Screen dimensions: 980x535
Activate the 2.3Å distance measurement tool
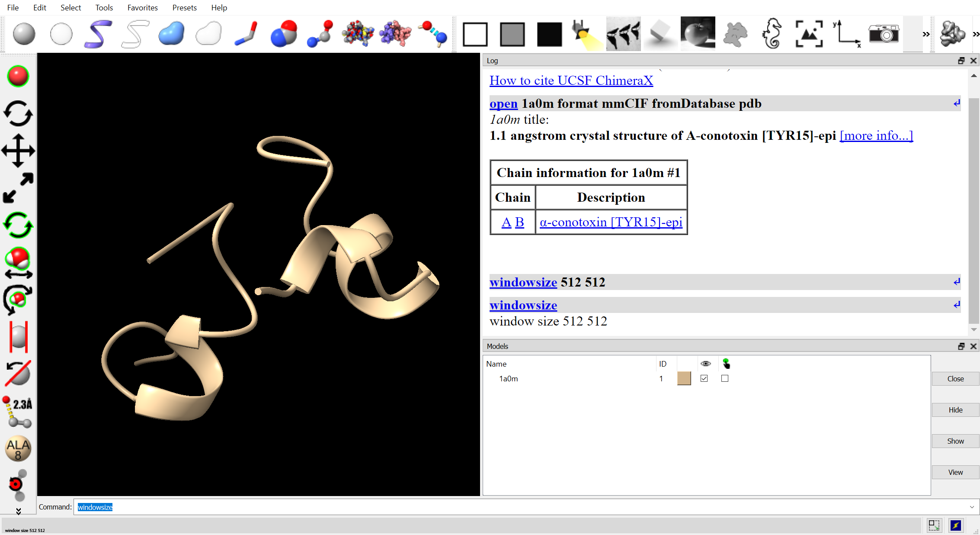pyautogui.click(x=18, y=411)
